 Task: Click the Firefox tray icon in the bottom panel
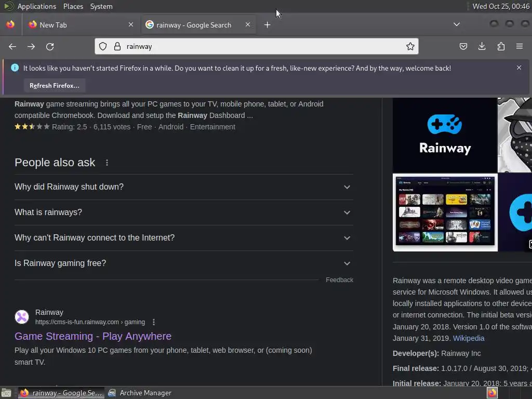492,393
